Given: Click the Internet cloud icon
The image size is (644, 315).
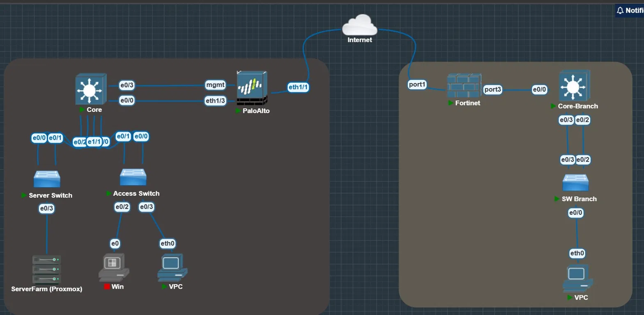Looking at the screenshot, I should [x=360, y=25].
